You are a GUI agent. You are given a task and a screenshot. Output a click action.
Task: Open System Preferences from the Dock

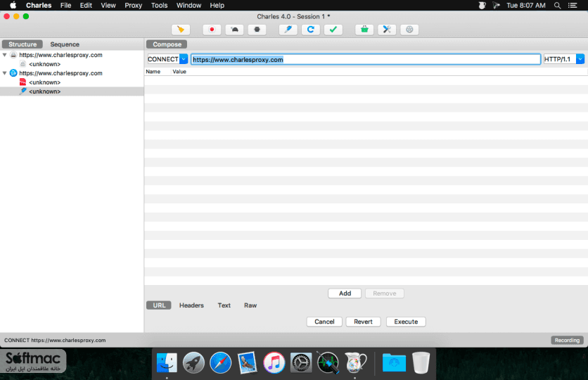tap(301, 362)
